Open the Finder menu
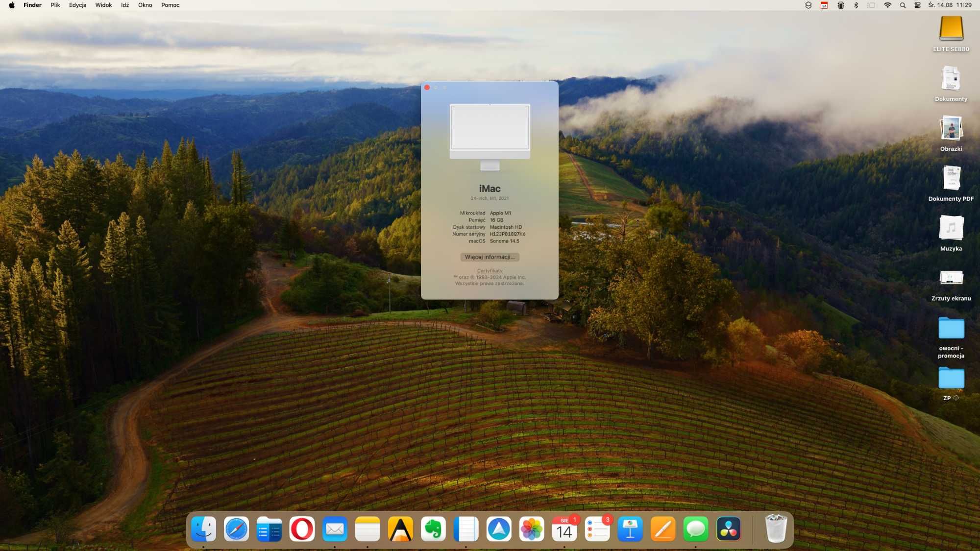Screen dimensions: 980x551 point(32,5)
